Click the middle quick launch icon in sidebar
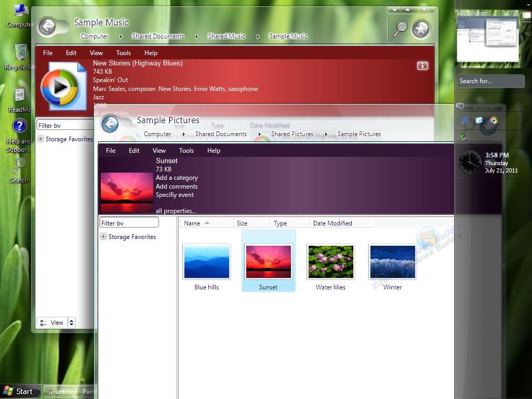This screenshot has height=399, width=532. point(479,120)
